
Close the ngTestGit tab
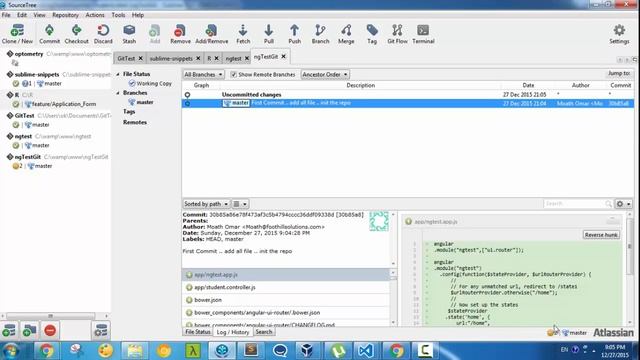pyautogui.click(x=284, y=57)
